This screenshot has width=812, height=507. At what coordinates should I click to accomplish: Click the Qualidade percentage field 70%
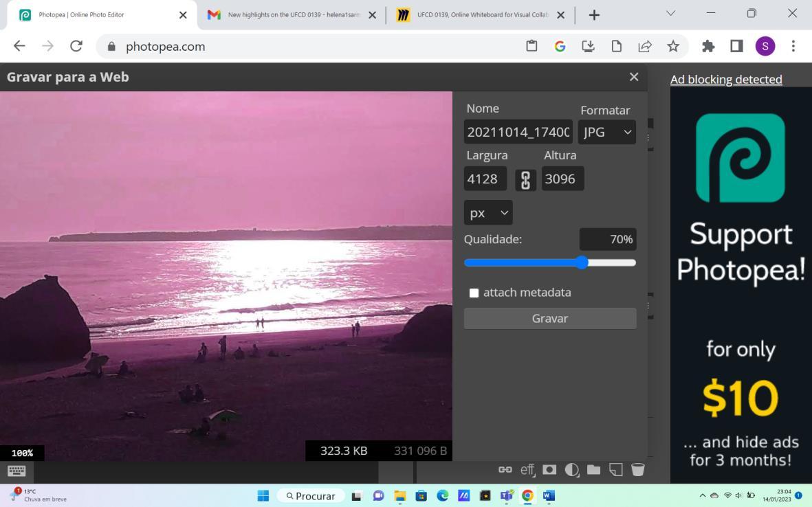click(607, 240)
